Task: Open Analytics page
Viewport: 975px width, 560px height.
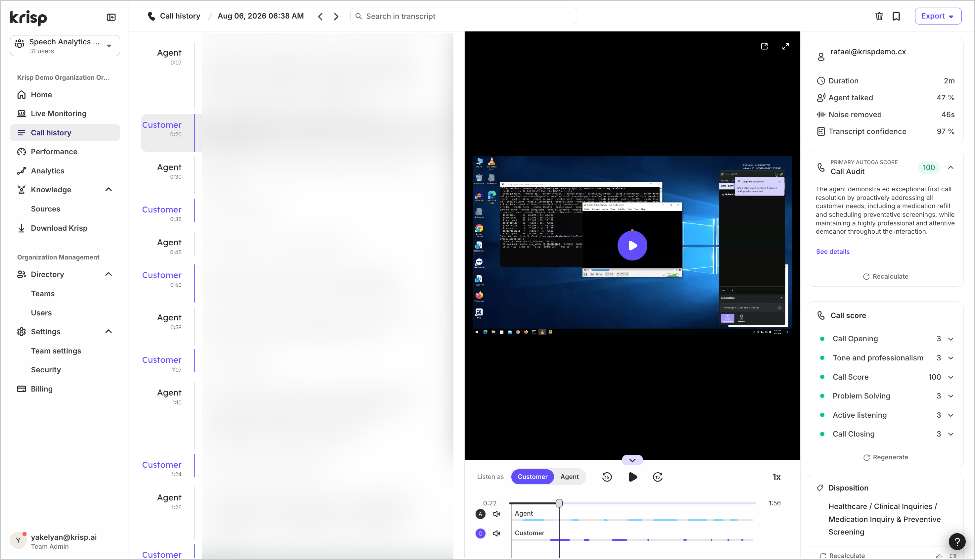Action: pyautogui.click(x=65, y=171)
